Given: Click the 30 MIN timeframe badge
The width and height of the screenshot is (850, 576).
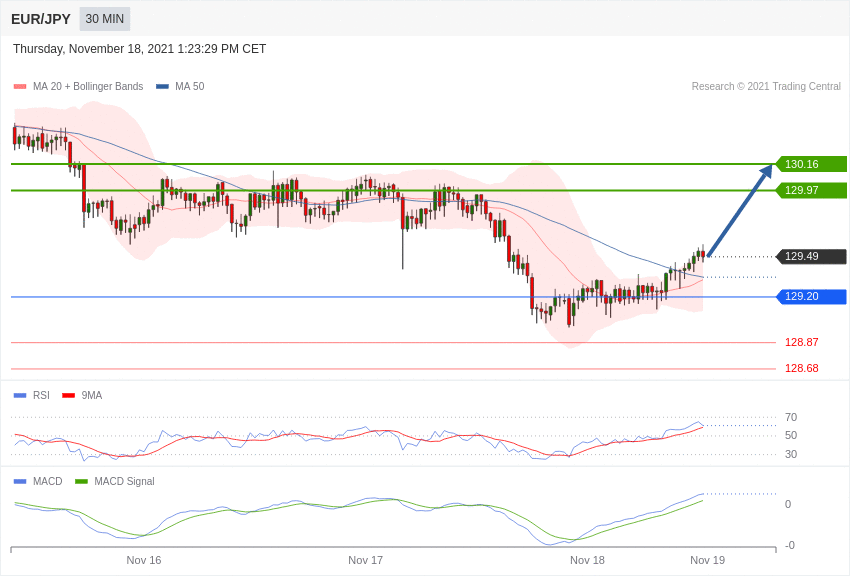Looking at the screenshot, I should (x=105, y=19).
